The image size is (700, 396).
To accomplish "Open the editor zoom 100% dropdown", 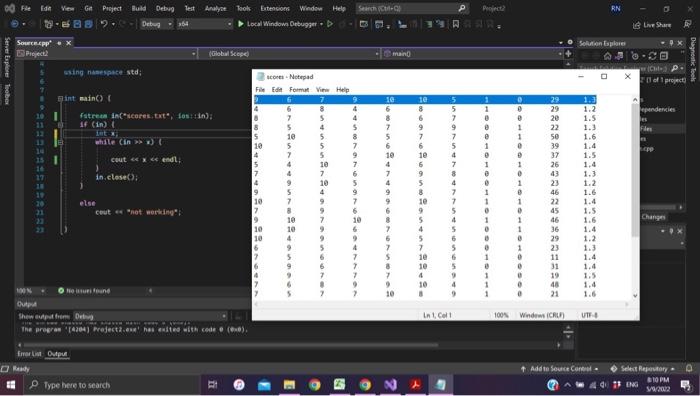I will [x=30, y=291].
